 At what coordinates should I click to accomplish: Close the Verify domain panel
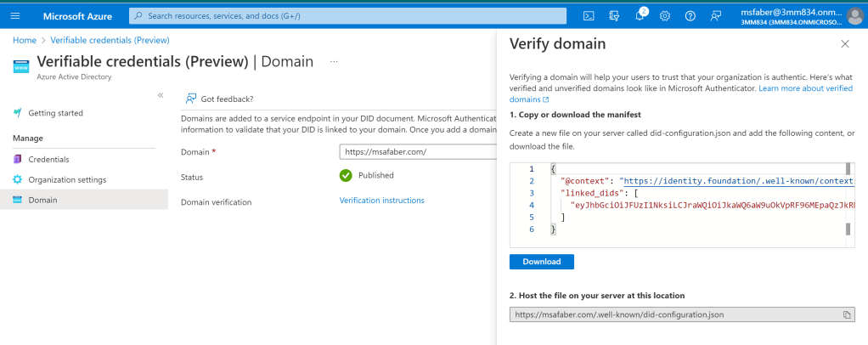(844, 43)
